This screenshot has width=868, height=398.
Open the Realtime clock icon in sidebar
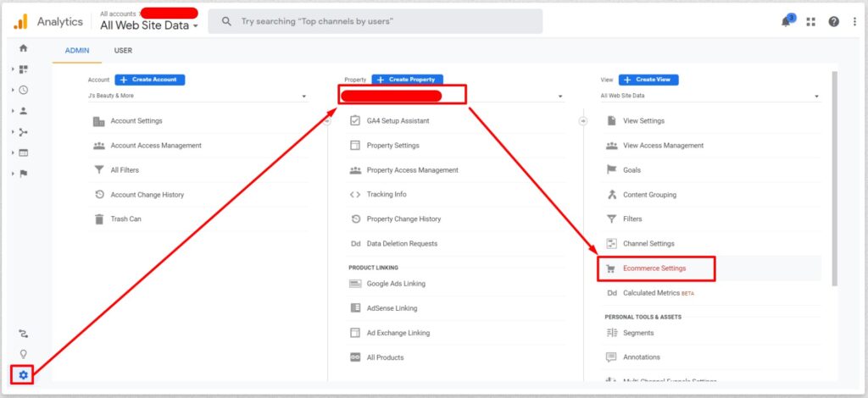tap(23, 90)
